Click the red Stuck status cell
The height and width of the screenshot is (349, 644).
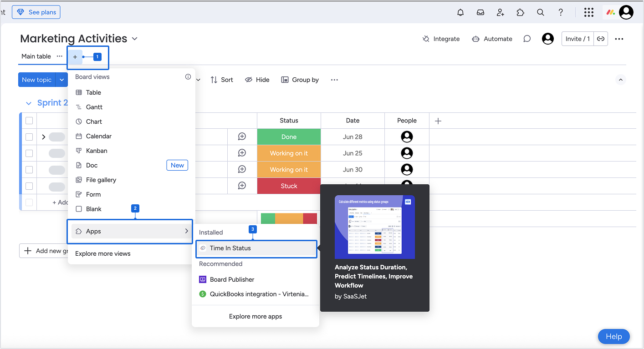tap(289, 186)
